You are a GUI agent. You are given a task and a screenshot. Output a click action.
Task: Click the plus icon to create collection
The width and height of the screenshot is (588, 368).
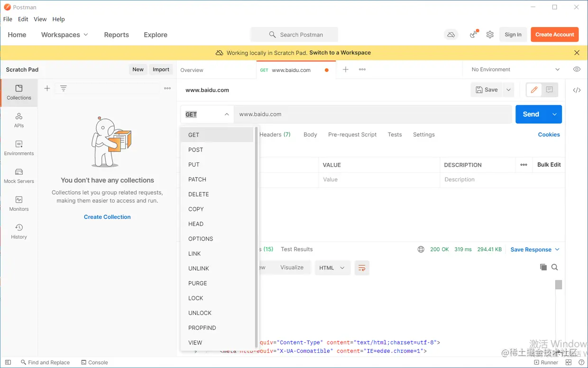point(47,88)
